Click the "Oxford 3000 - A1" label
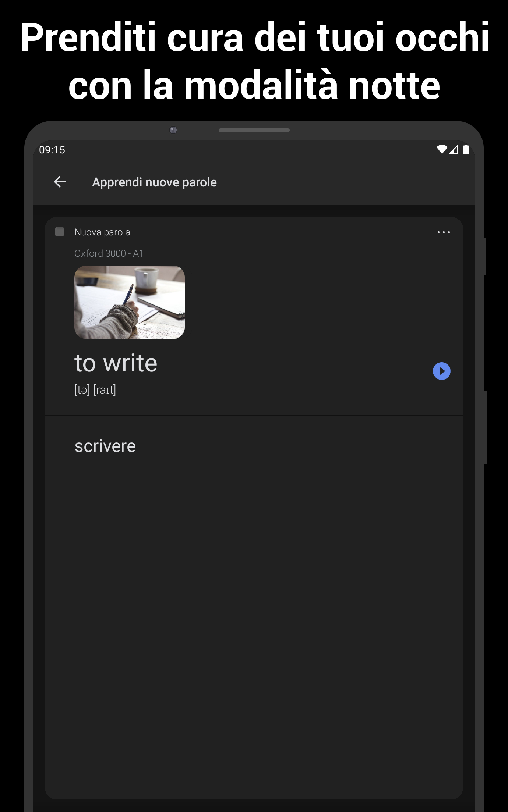508x812 pixels. (x=109, y=253)
